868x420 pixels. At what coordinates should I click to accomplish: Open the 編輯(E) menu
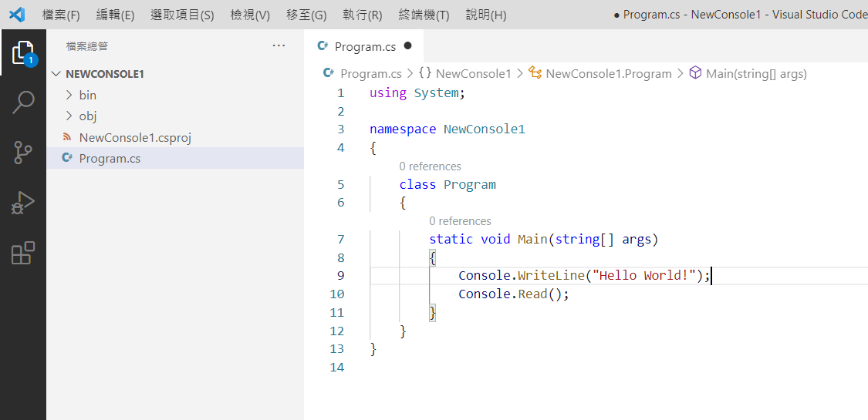pyautogui.click(x=115, y=15)
